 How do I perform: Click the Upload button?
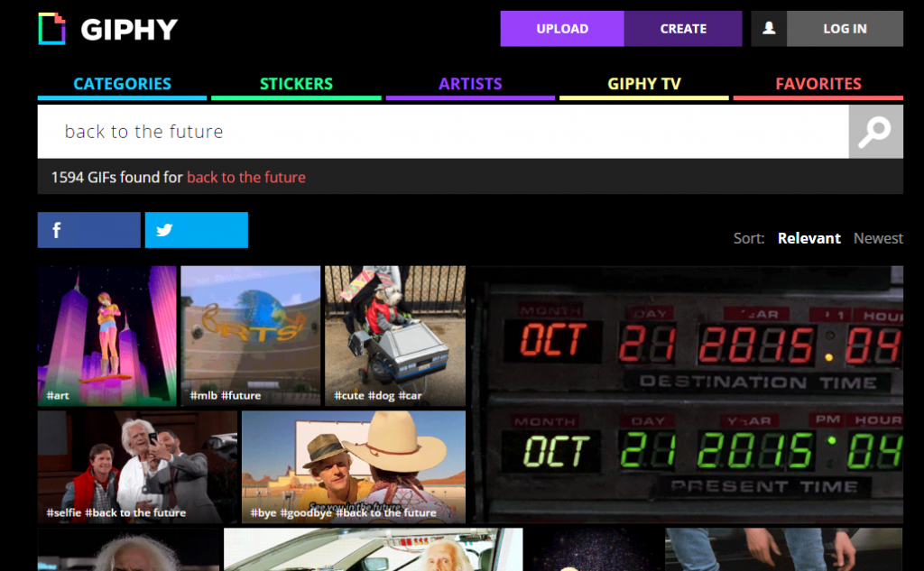point(562,28)
